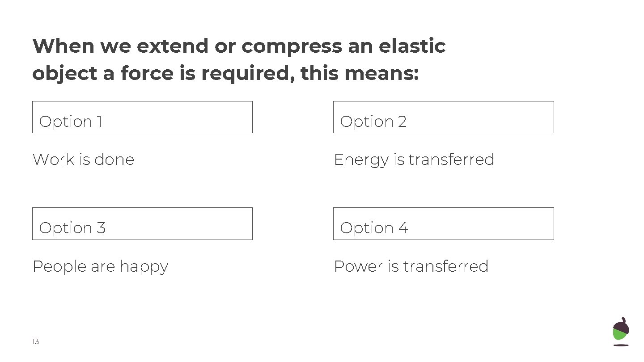Click the word "elastic" in the heading
Screen dimensions: 644x362
point(411,46)
